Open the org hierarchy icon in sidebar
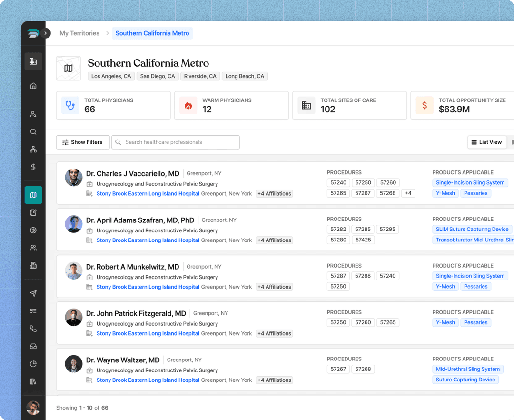 [x=33, y=150]
